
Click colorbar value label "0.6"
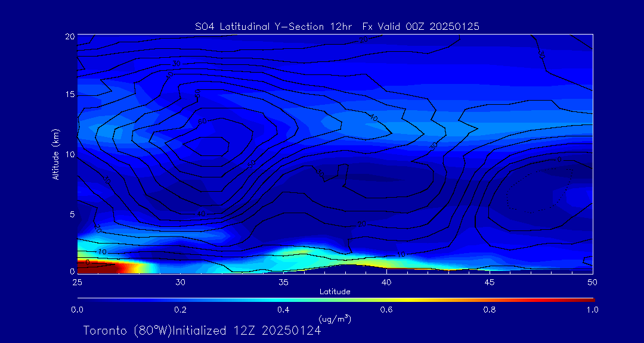click(386, 310)
